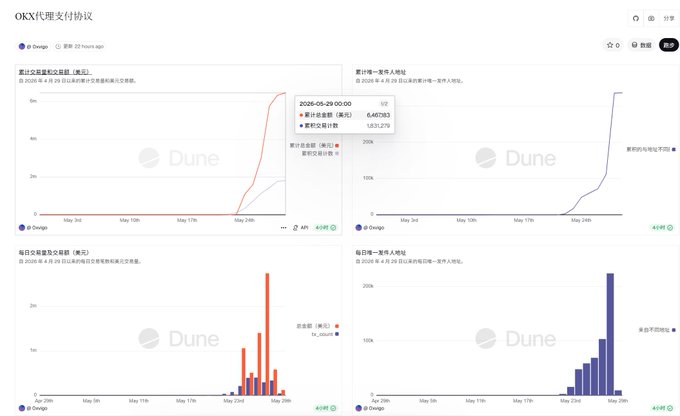Screen dimensions: 680x416
Task: Click the OKX代理支付协议 dashboard title
Action: [x=54, y=16]
